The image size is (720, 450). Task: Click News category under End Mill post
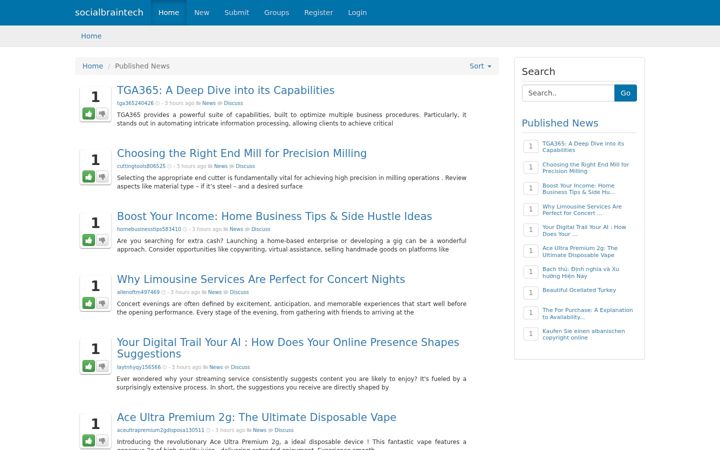coord(220,166)
